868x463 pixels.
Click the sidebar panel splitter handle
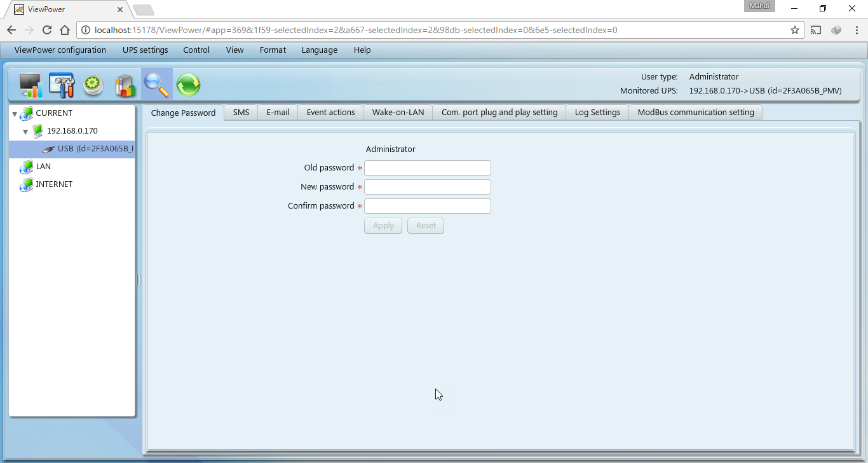pyautogui.click(x=139, y=280)
